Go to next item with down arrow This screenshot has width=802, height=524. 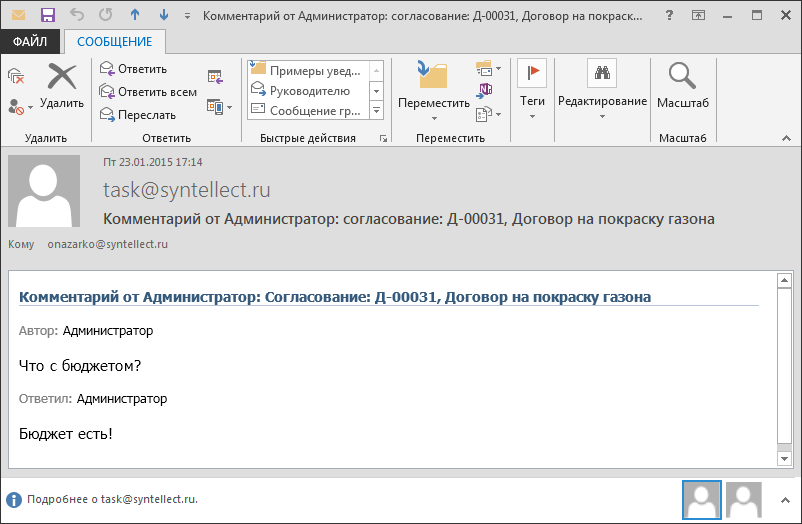pyautogui.click(x=164, y=15)
